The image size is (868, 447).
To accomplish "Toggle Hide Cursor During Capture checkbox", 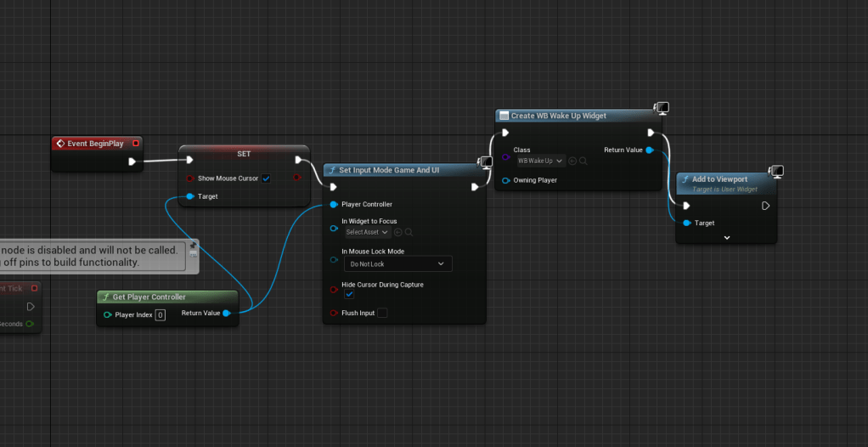I will click(349, 294).
